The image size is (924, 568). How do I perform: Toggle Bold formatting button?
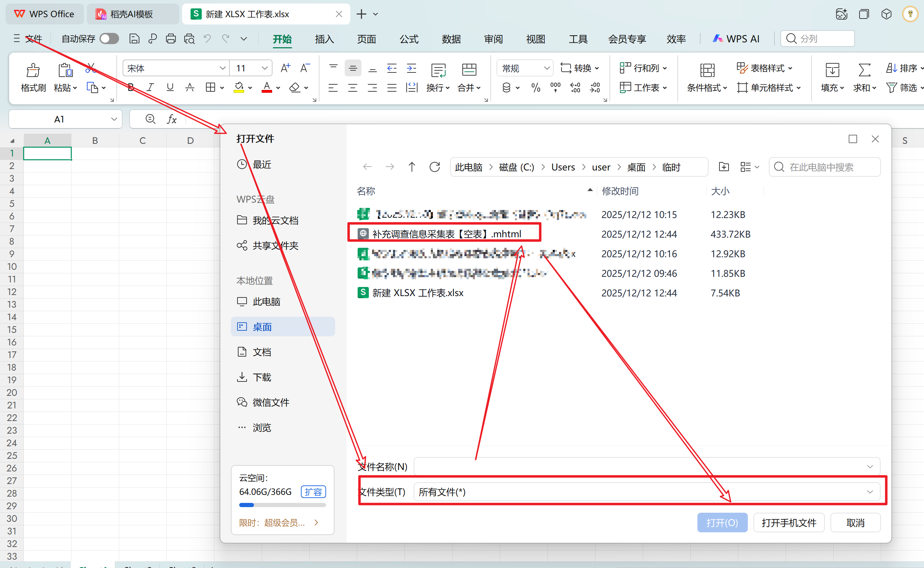pyautogui.click(x=130, y=87)
